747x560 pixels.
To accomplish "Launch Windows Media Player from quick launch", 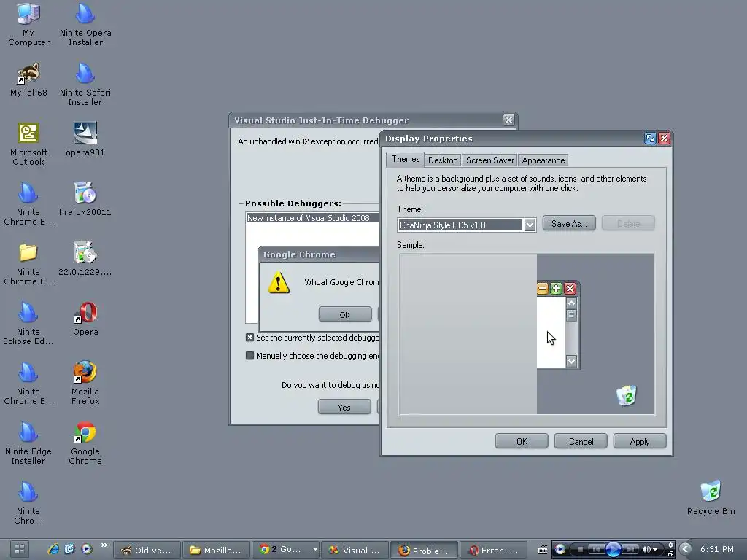I will tap(86, 549).
